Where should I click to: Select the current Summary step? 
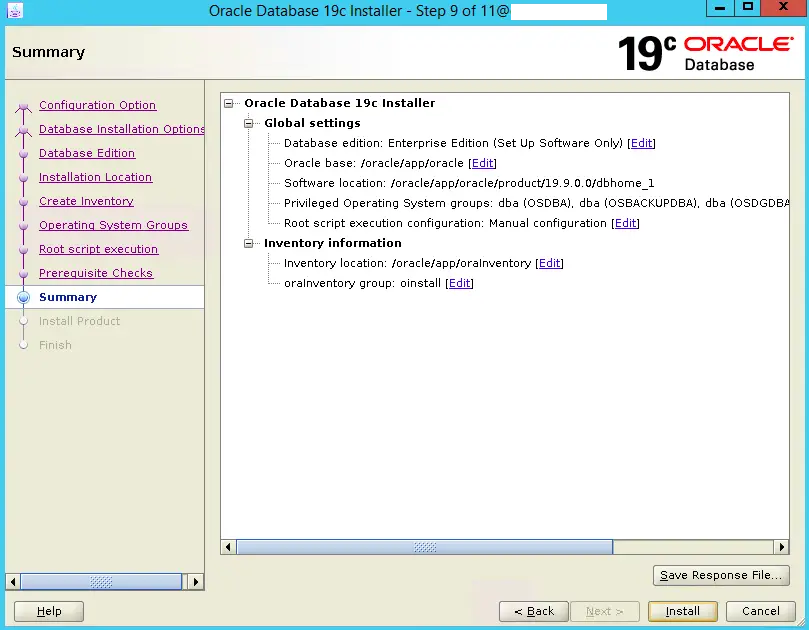(68, 297)
